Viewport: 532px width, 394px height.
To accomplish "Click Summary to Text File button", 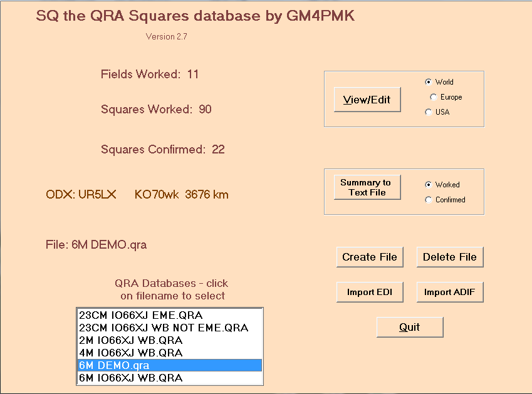I will (367, 187).
